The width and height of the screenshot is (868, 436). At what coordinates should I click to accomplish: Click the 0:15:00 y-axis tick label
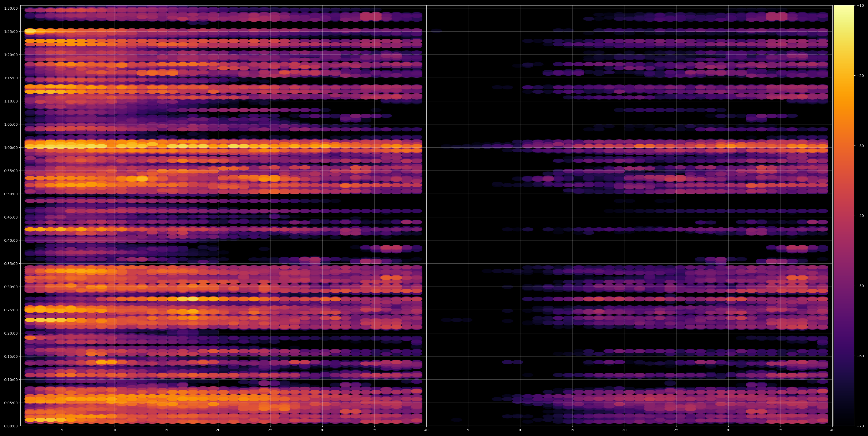click(11, 356)
